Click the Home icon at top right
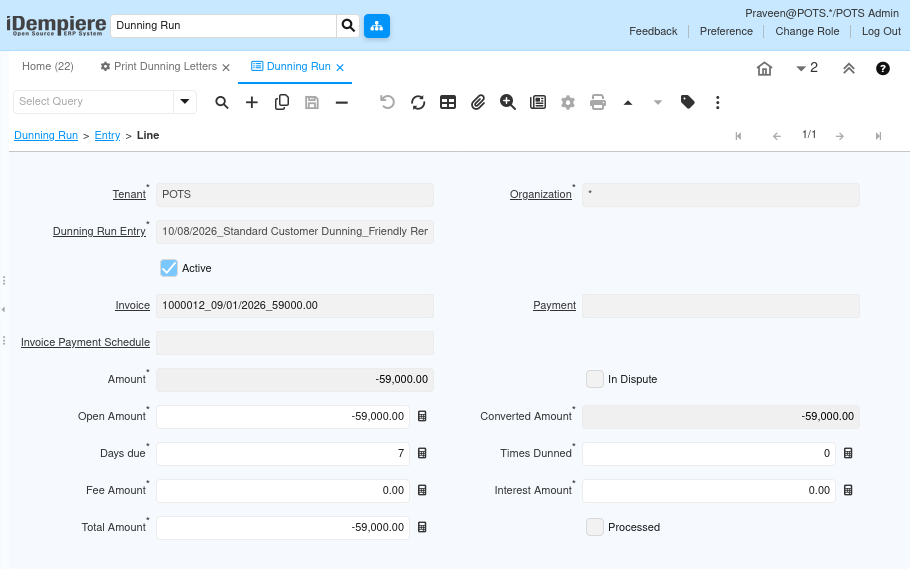 point(764,69)
